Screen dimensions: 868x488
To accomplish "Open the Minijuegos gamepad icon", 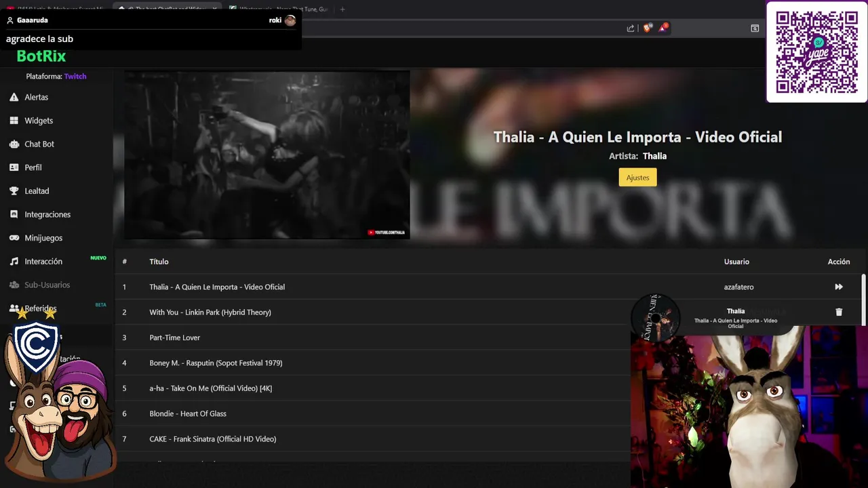I will pyautogui.click(x=14, y=238).
